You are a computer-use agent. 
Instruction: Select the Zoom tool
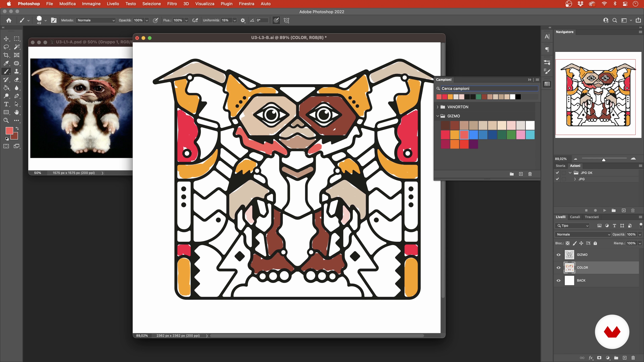(6, 120)
